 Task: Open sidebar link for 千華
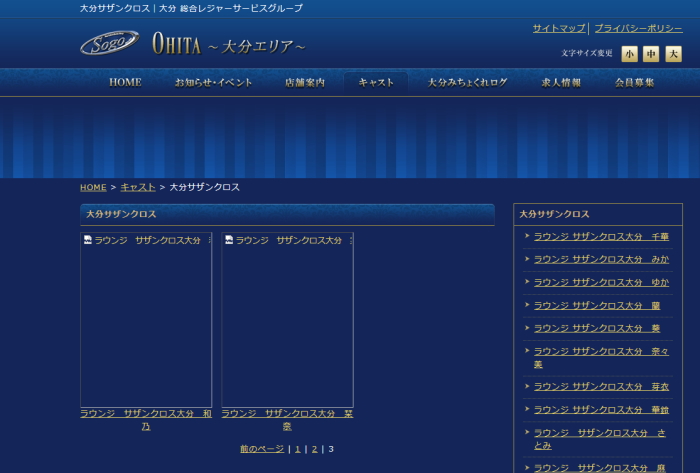tap(601, 236)
